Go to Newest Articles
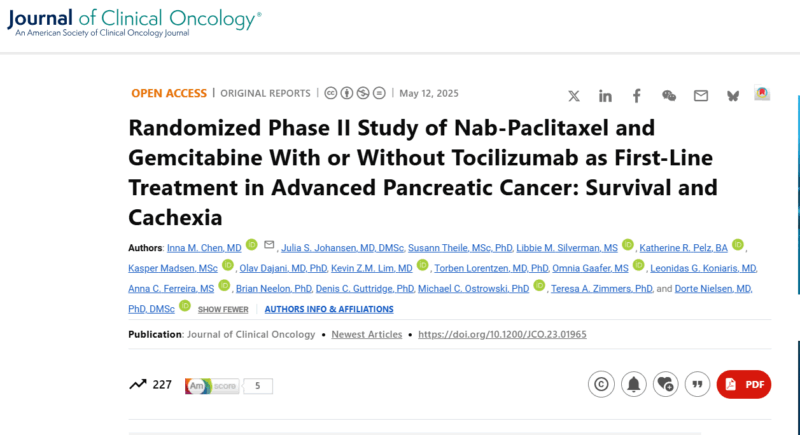Screen dimensions: 800x435 point(366,335)
